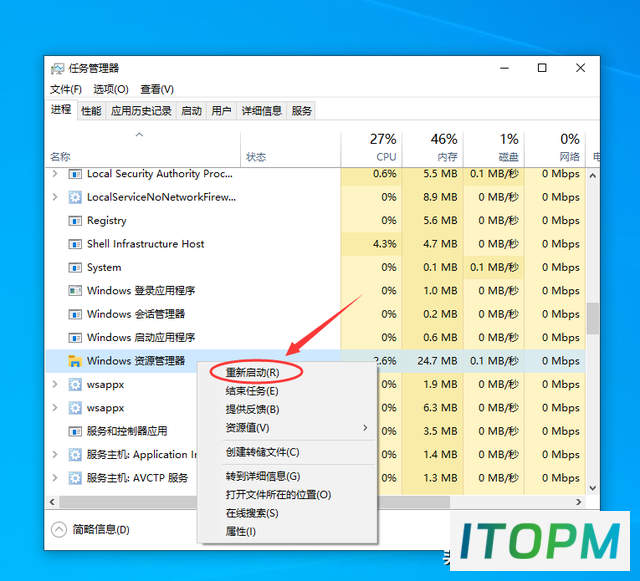Click the vertical scrollbar up arrow

[593, 176]
